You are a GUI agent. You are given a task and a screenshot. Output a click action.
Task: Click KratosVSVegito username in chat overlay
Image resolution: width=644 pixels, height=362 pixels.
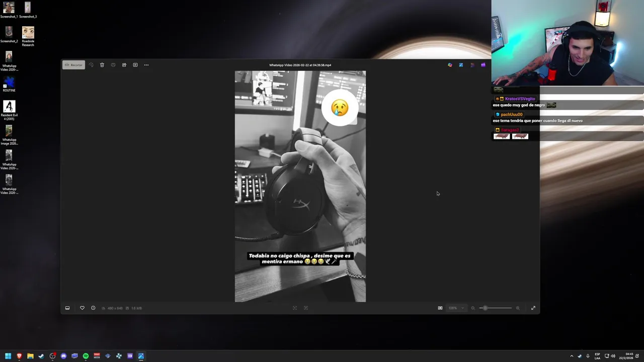coord(520,99)
